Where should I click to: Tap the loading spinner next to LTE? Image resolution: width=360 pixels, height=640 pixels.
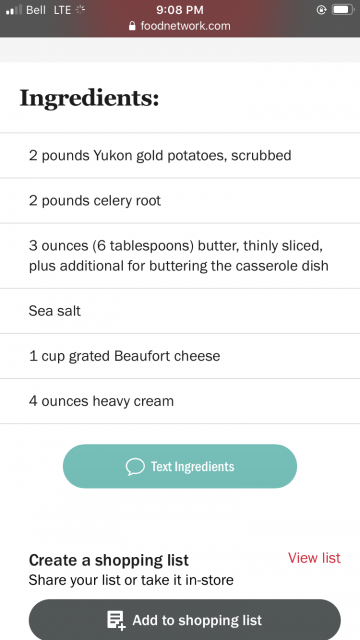80,10
